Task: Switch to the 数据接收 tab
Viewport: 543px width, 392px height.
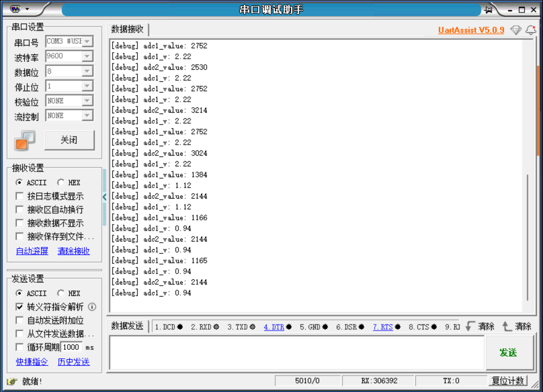Action: (x=128, y=30)
